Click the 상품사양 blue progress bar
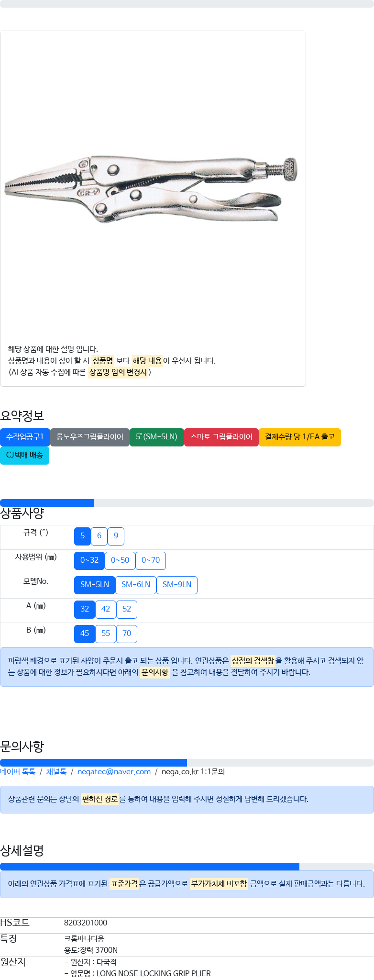 click(47, 503)
